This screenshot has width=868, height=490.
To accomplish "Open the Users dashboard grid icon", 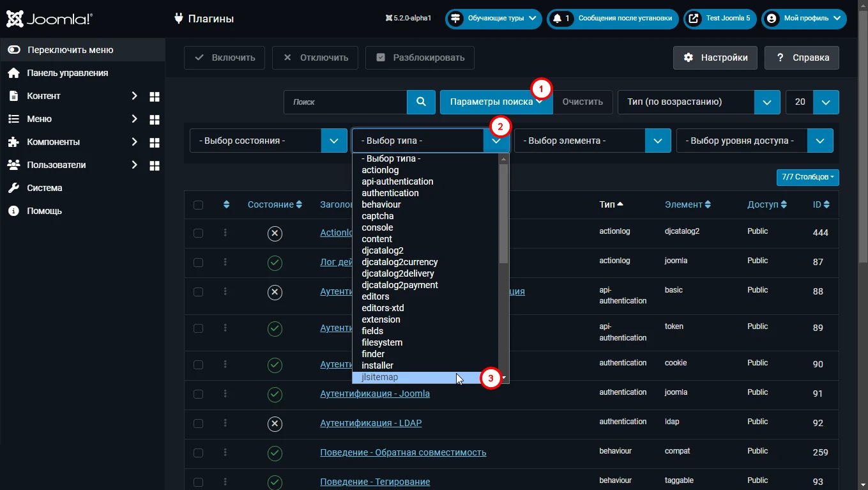I will (x=154, y=165).
